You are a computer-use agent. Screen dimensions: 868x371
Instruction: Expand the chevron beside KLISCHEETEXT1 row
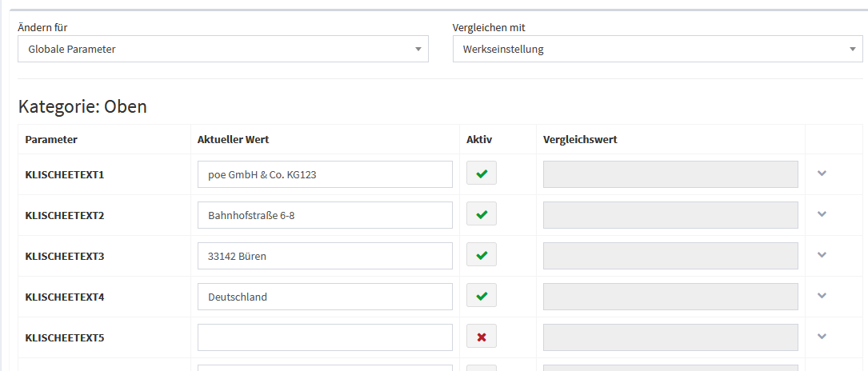tap(822, 173)
